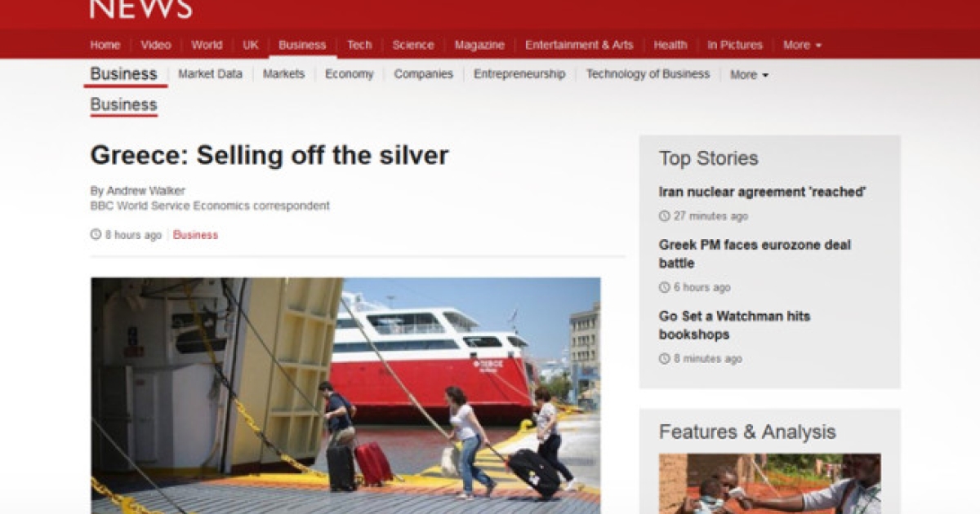
Task: Open the Features & Analysis thumbnail image
Action: pyautogui.click(x=770, y=484)
